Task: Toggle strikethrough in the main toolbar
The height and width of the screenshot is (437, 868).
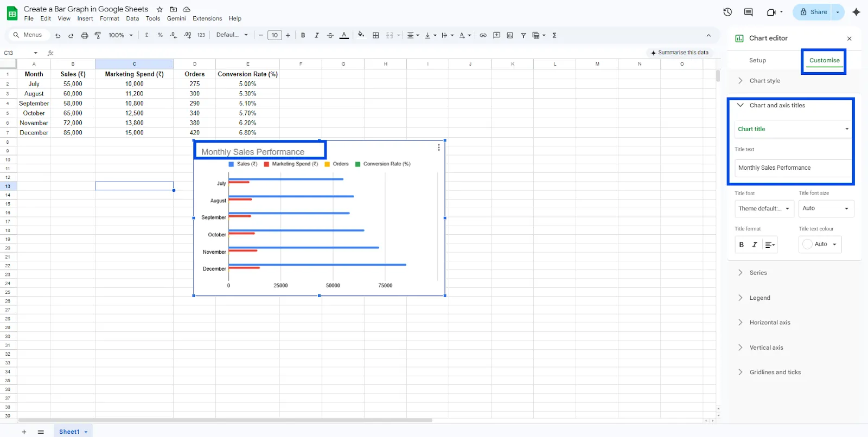Action: coord(330,35)
